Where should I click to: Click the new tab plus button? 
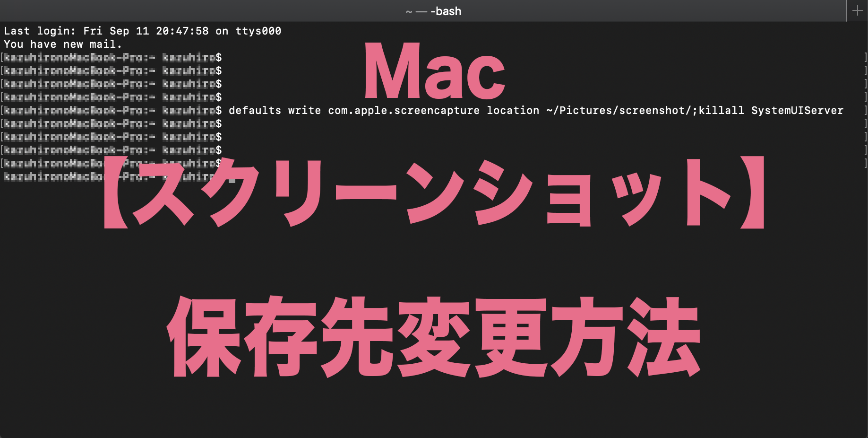(857, 10)
